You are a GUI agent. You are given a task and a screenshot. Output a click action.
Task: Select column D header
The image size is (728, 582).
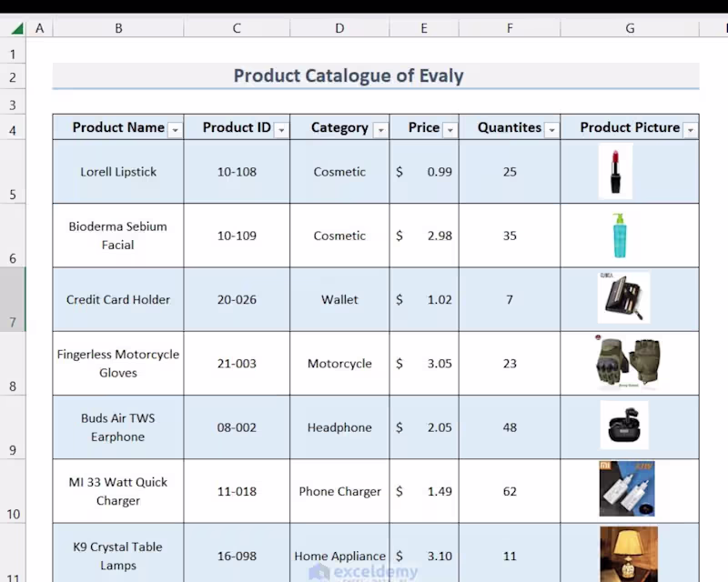coord(339,28)
